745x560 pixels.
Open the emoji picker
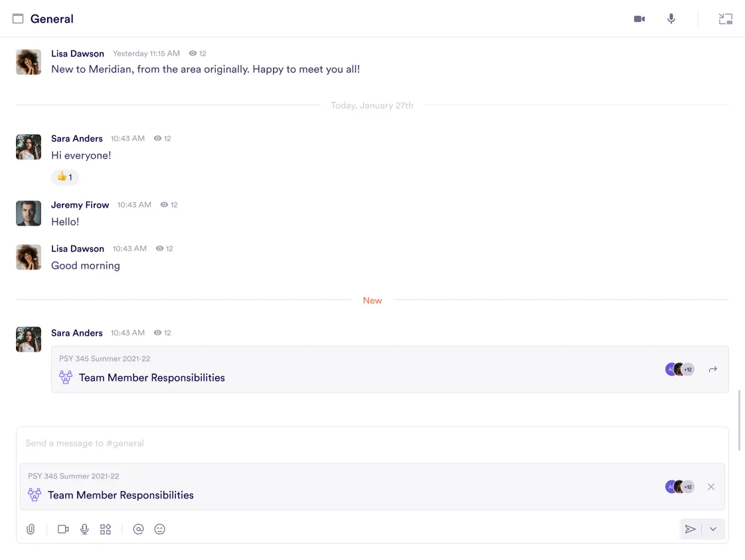159,529
